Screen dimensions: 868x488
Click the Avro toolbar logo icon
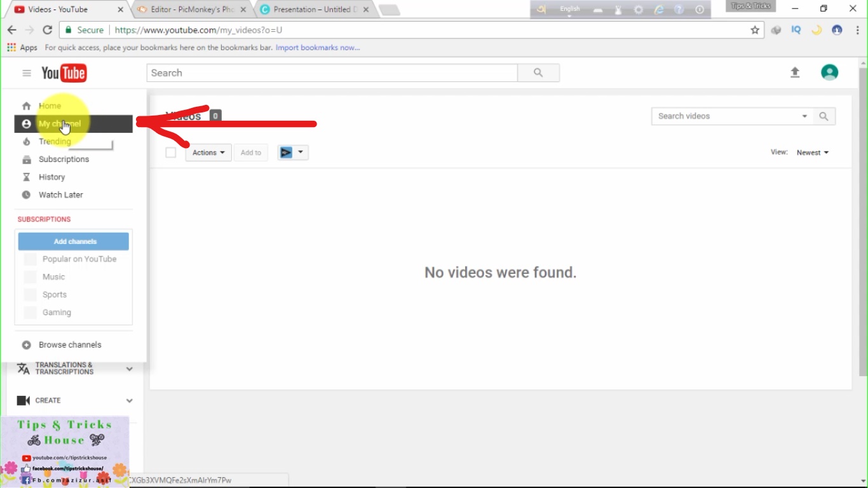(x=541, y=10)
